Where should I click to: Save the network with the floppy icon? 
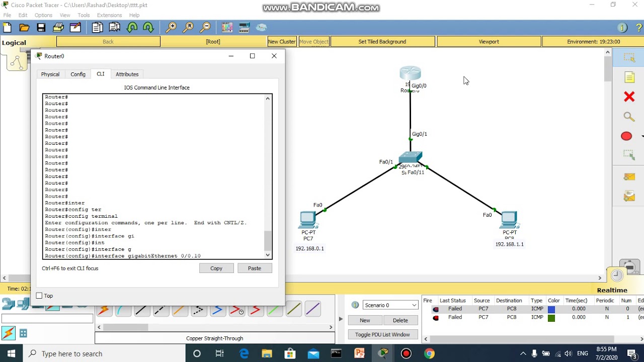[x=41, y=28]
